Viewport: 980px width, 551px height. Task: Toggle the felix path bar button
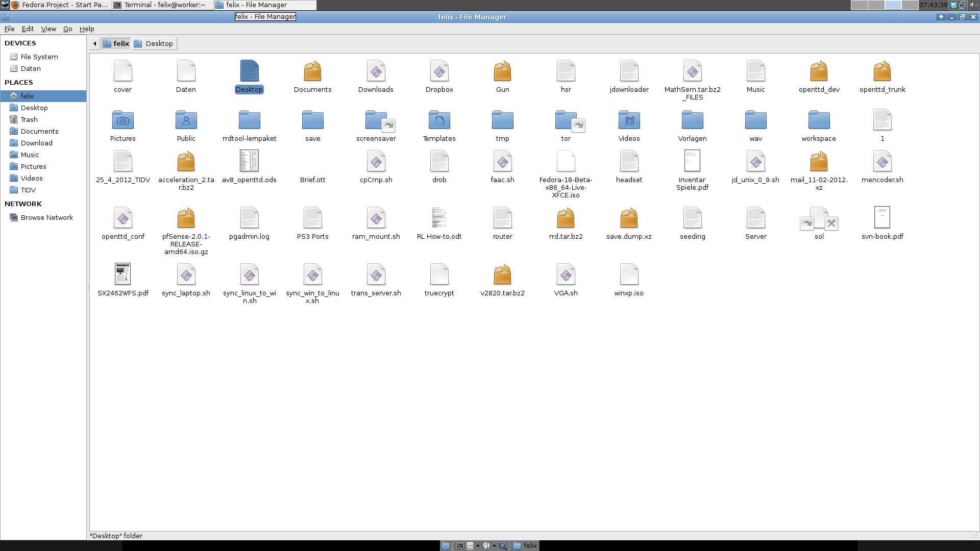click(x=116, y=44)
